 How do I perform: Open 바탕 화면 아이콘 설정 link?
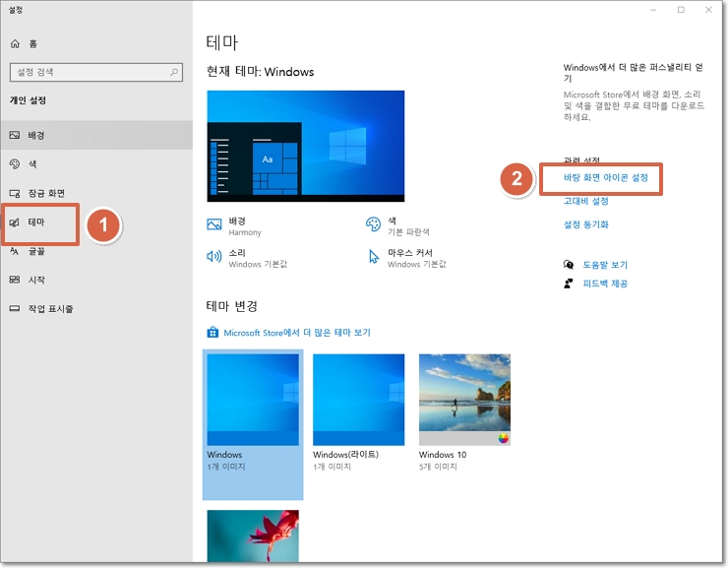(605, 177)
